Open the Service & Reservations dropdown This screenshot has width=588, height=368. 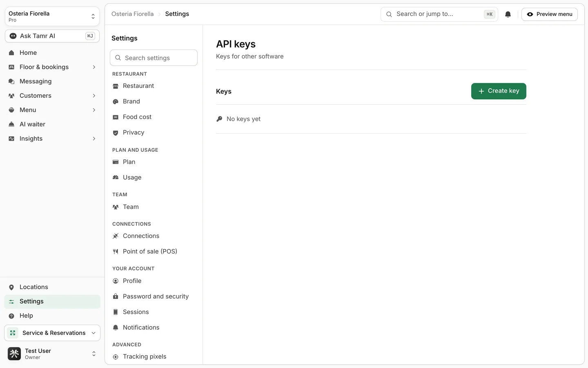coord(52,333)
